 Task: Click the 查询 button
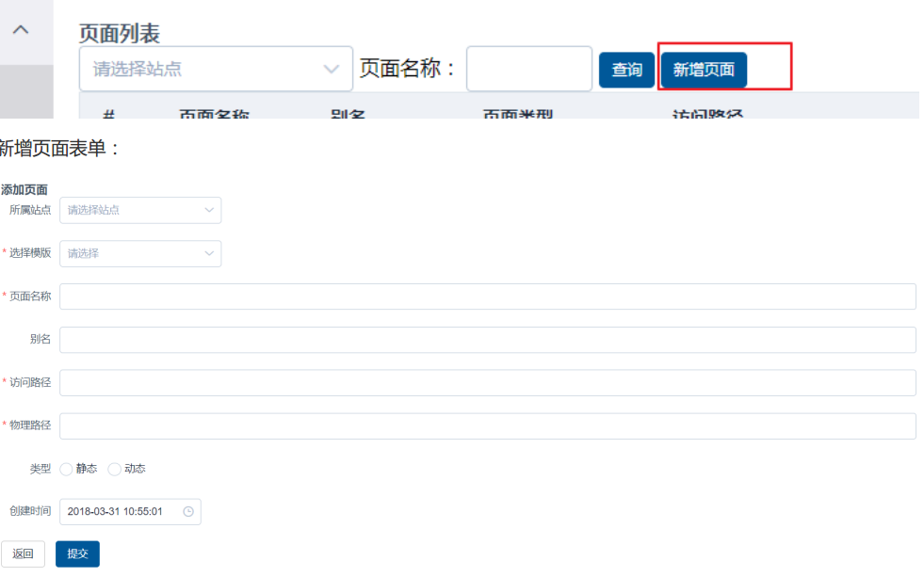click(626, 70)
